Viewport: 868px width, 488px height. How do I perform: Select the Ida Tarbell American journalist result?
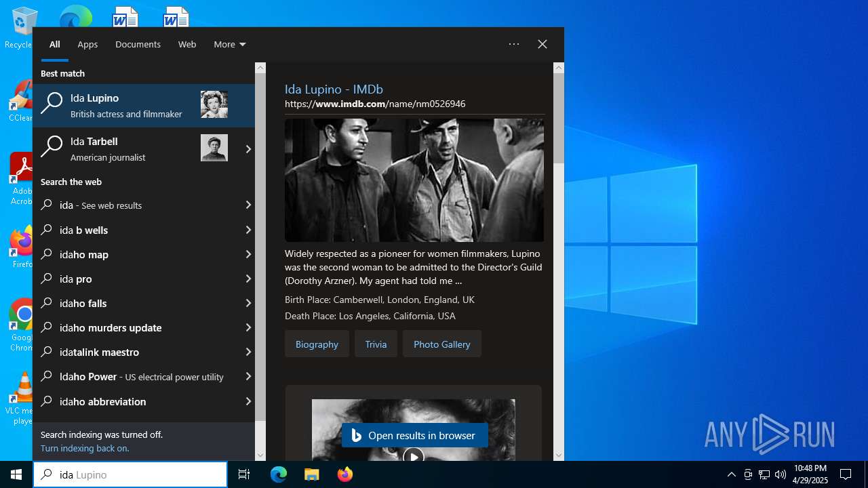[144, 149]
